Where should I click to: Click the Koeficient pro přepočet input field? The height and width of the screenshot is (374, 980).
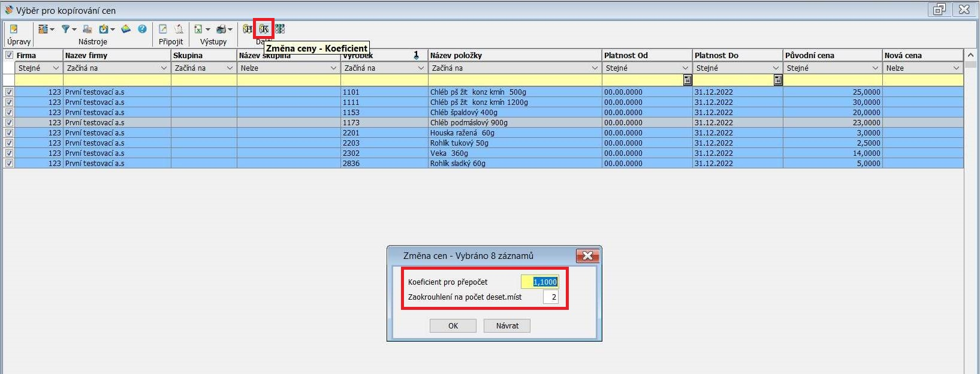[x=539, y=282]
